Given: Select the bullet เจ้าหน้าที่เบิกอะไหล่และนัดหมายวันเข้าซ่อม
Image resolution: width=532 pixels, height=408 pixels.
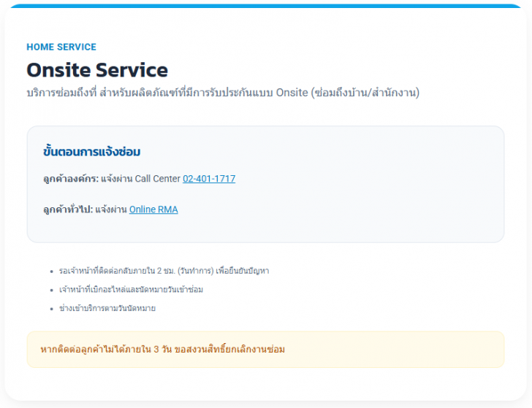Looking at the screenshot, I should 131,289.
